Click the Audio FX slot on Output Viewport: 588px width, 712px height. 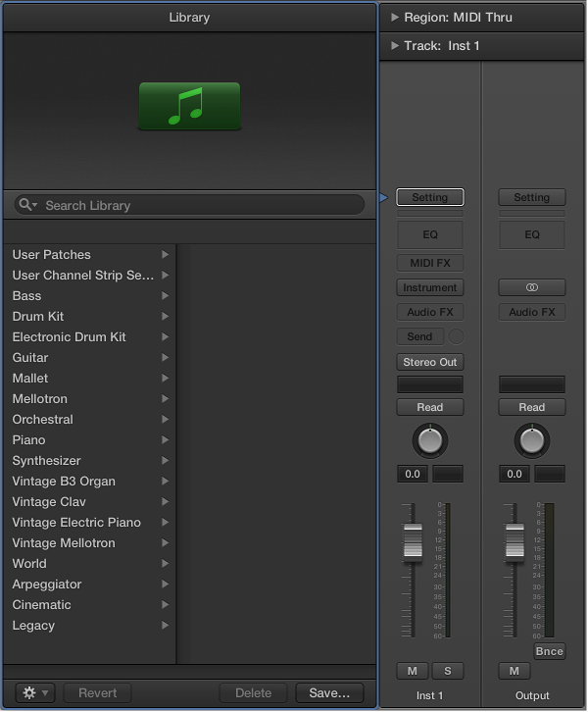(532, 312)
